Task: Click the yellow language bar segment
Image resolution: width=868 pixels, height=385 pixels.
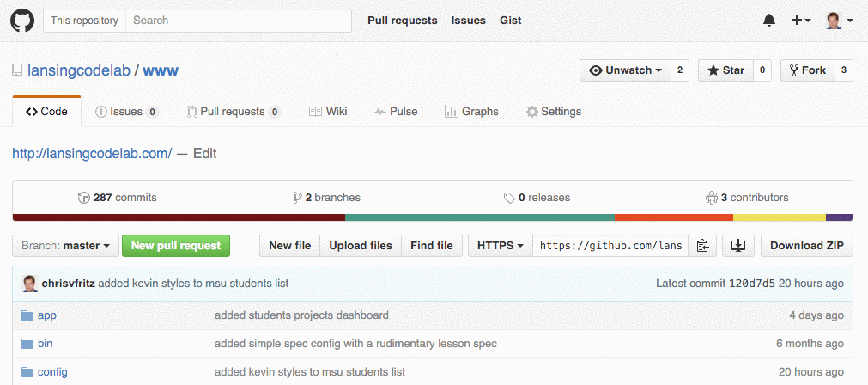Action: point(780,217)
